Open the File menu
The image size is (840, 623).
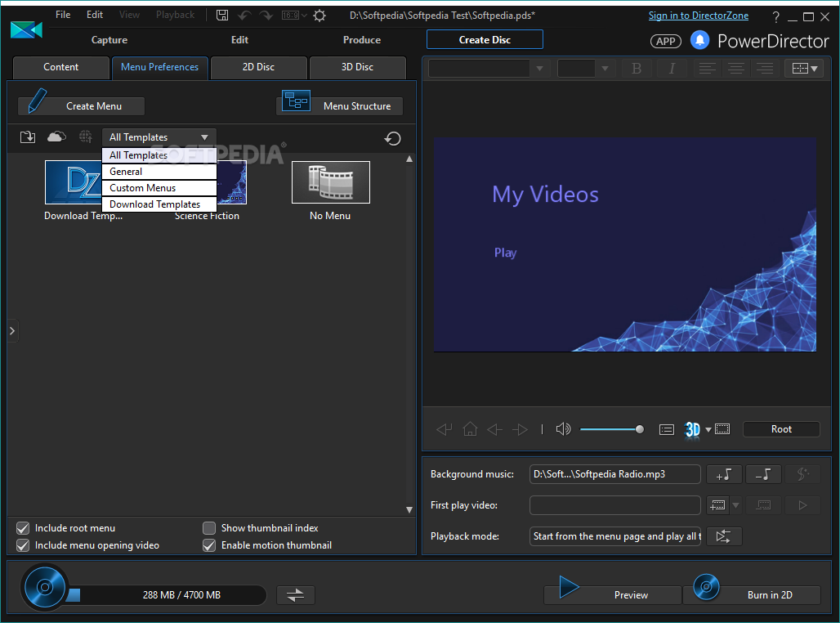pyautogui.click(x=63, y=15)
